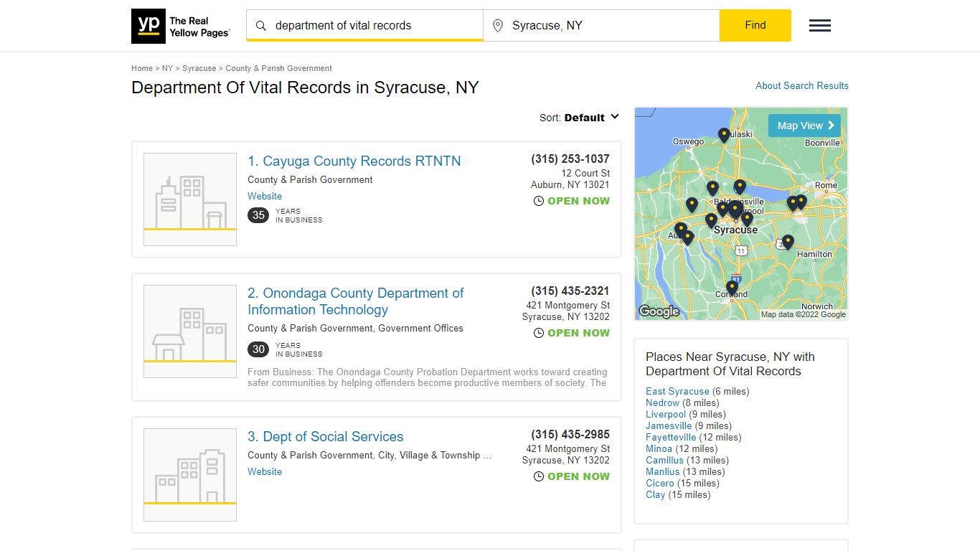Viewport: 980px width, 551px height.
Task: Click the search magnifier icon
Action: (261, 26)
